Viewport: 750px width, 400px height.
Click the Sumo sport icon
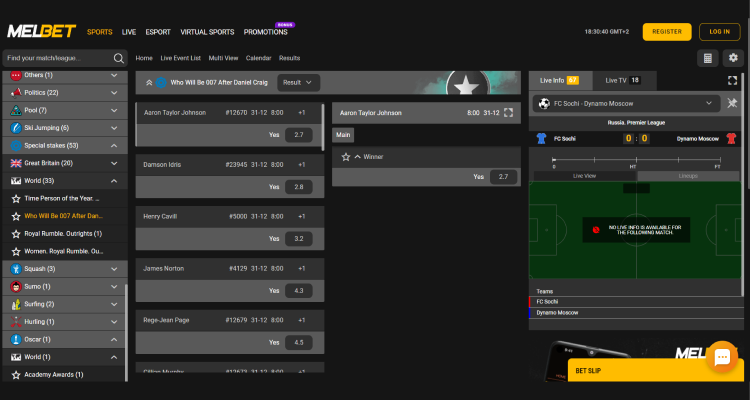click(16, 287)
